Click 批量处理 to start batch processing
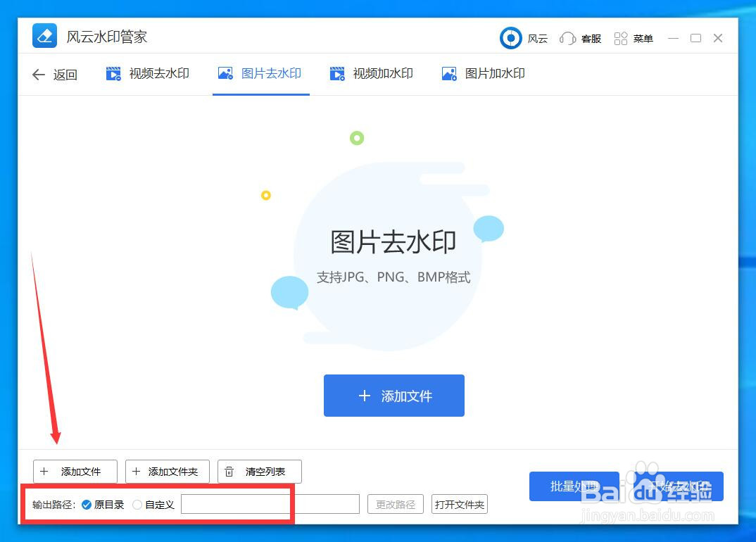The image size is (756, 542). pos(574,486)
